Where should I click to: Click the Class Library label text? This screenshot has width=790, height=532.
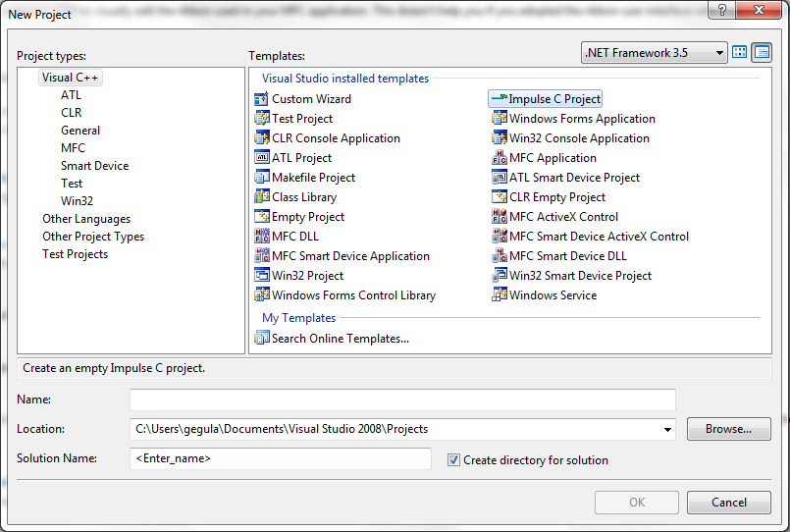(304, 197)
